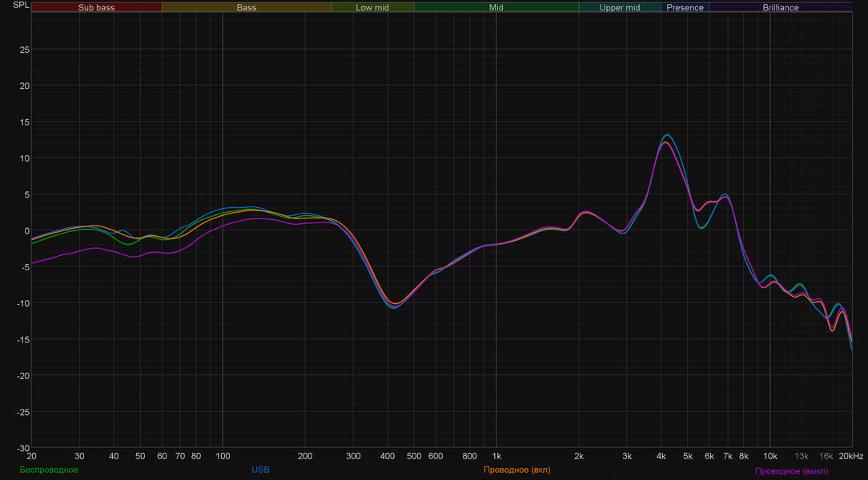The height and width of the screenshot is (480, 868).
Task: Click the 6k frequency tick label
Action: (x=709, y=456)
